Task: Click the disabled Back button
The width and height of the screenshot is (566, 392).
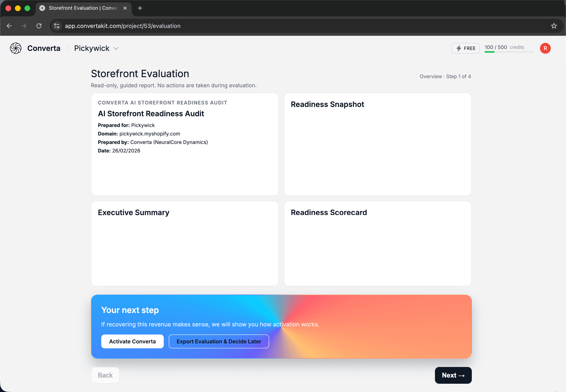Action: tap(105, 375)
